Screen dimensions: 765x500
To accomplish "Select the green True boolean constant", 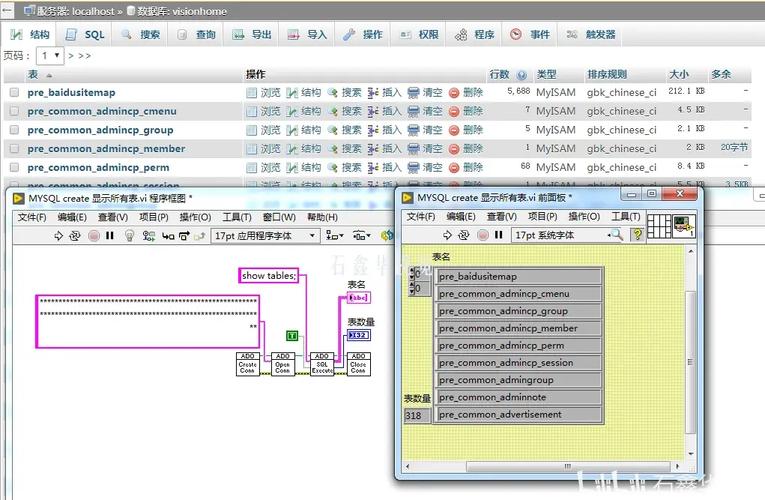I will point(292,336).
